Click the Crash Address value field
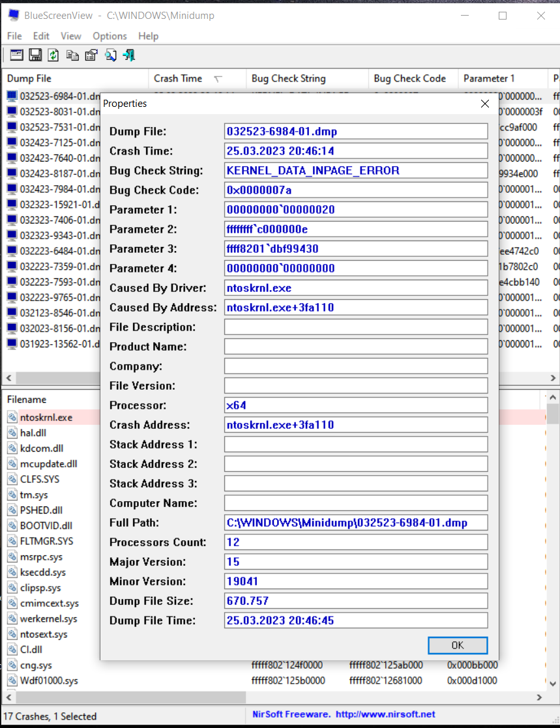This screenshot has width=560, height=728. point(356,425)
